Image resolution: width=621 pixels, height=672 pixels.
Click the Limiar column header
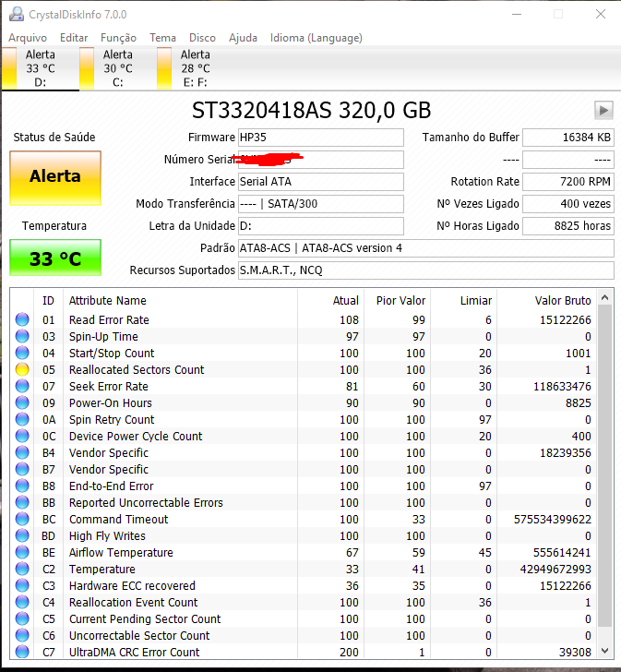[x=463, y=300]
